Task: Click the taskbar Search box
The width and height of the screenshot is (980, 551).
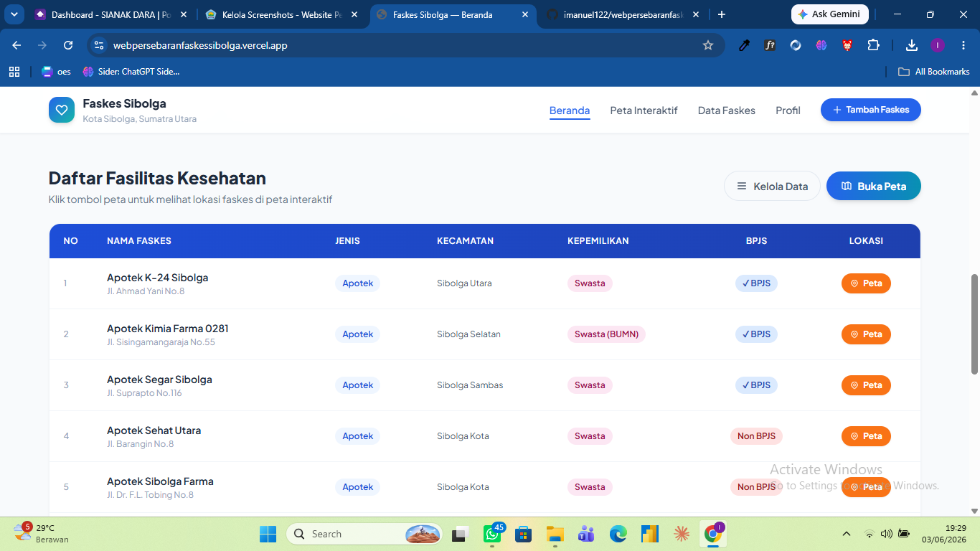Action: coord(365,534)
